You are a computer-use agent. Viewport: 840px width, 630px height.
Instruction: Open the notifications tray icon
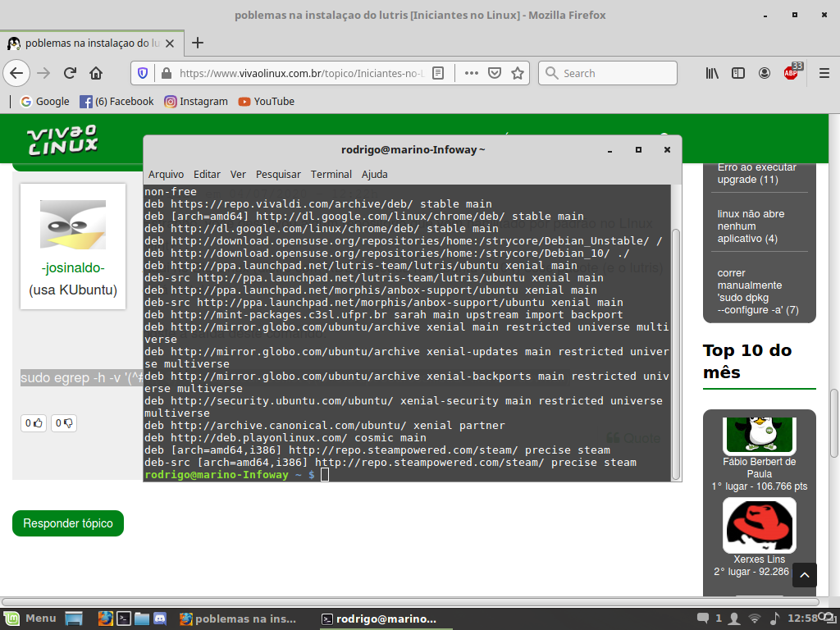703,619
